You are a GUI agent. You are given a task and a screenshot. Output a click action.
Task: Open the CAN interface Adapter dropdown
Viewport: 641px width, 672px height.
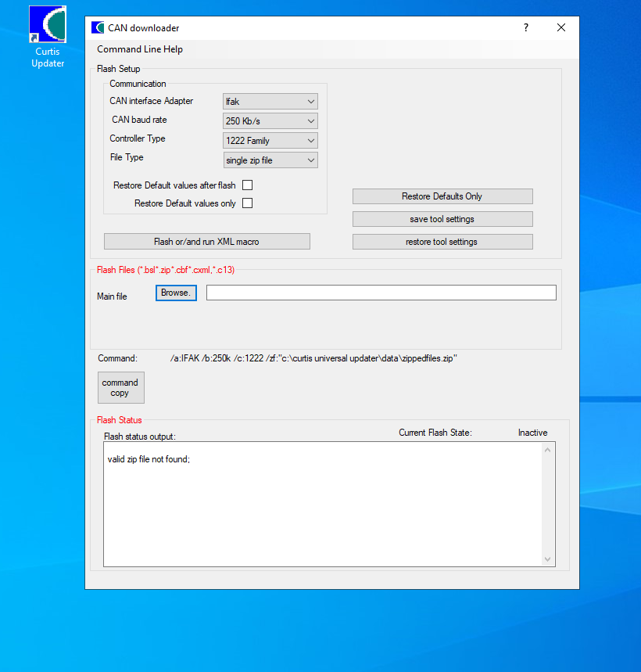coord(270,101)
